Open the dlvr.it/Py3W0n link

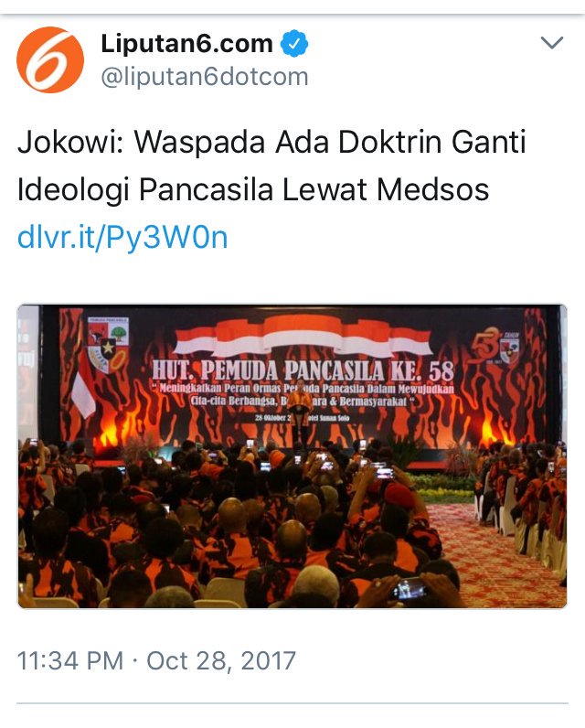[x=122, y=237]
